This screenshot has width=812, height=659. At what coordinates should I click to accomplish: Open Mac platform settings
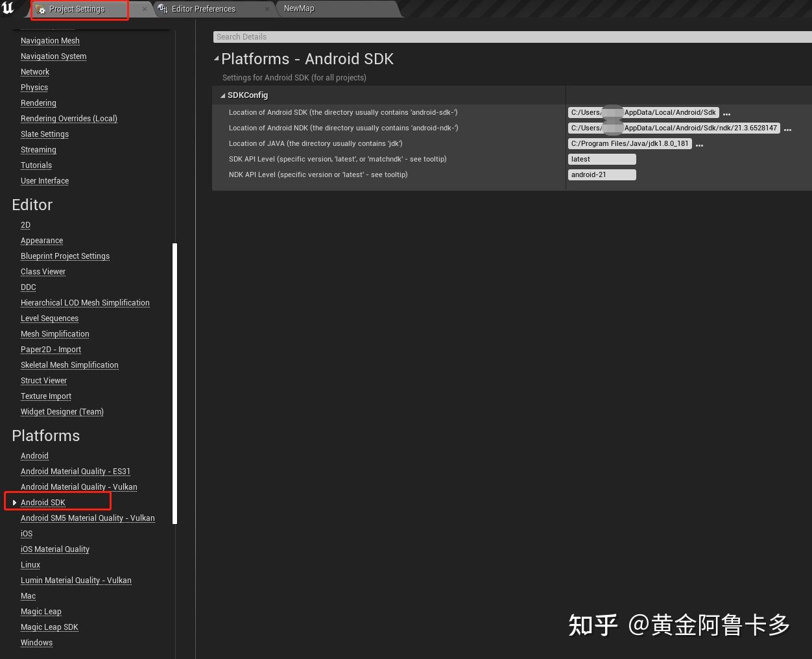pos(28,596)
